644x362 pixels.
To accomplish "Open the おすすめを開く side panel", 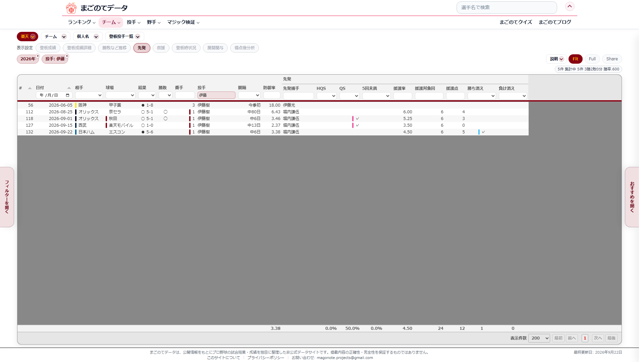I will point(632,197).
